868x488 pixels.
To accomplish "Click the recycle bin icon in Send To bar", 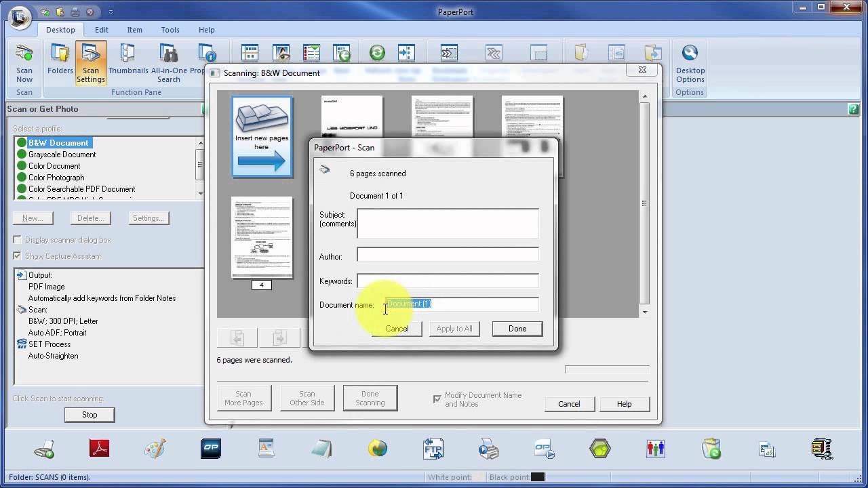I will pyautogui.click(x=711, y=449).
